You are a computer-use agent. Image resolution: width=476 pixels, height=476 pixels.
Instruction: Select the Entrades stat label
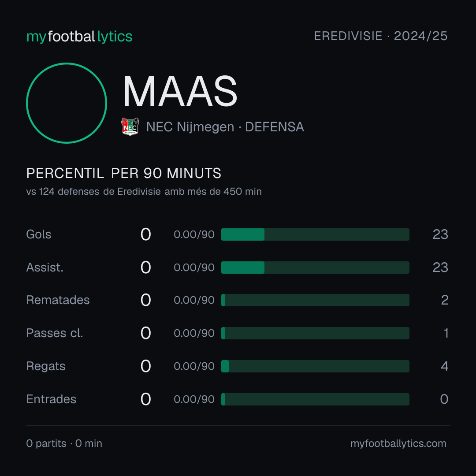tap(51, 399)
